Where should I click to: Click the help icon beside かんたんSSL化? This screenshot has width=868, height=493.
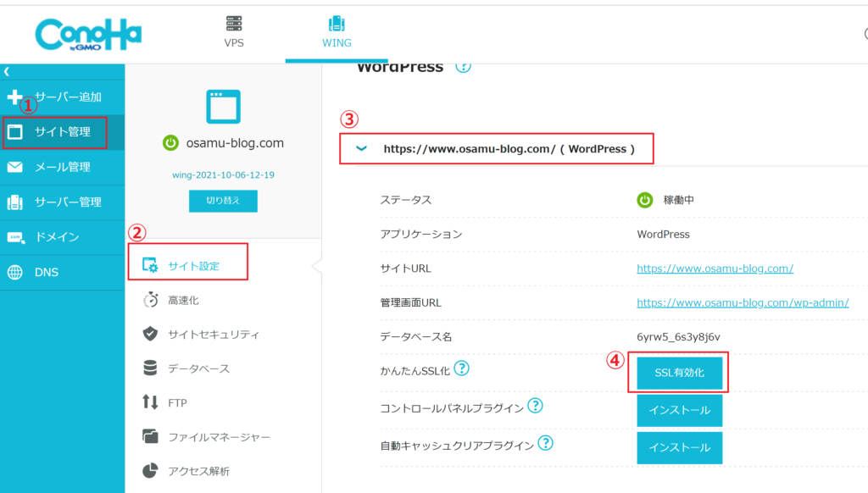pyautogui.click(x=462, y=368)
